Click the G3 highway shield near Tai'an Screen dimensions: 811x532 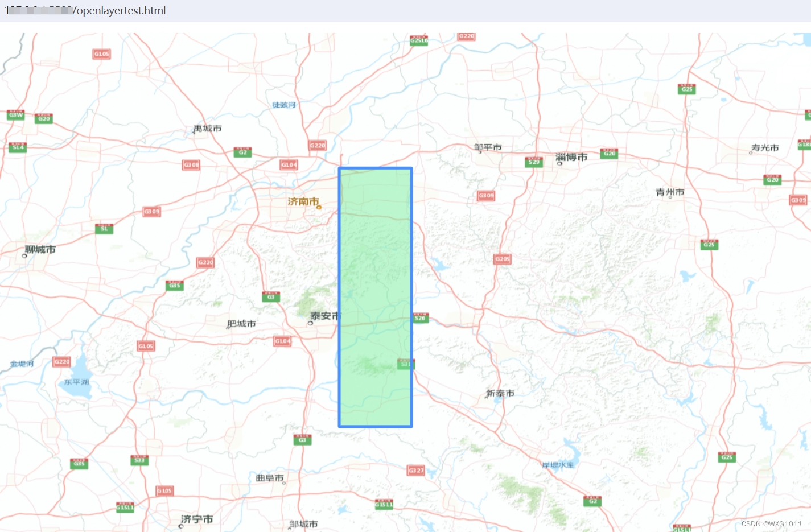[x=270, y=296]
